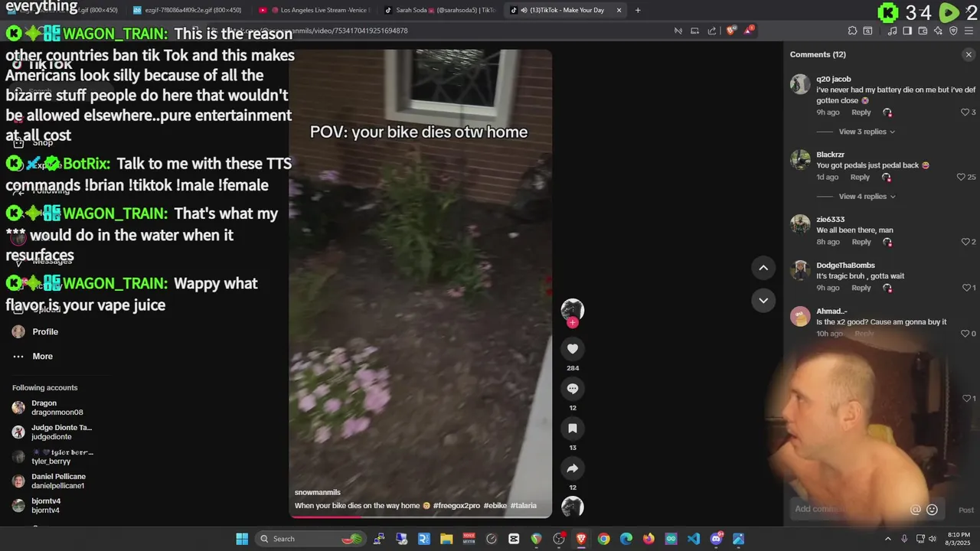Image resolution: width=980 pixels, height=551 pixels.
Task: Click the mention @ icon in comment box
Action: point(915,510)
